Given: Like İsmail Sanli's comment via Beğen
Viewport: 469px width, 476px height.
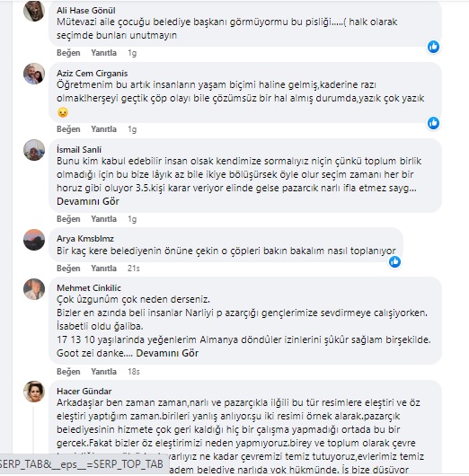Looking at the screenshot, I should [x=68, y=219].
